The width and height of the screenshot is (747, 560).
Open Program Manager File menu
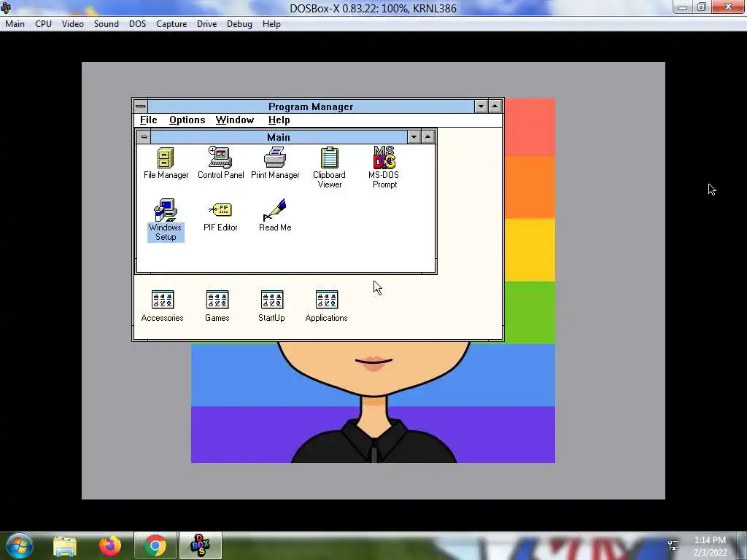(149, 120)
